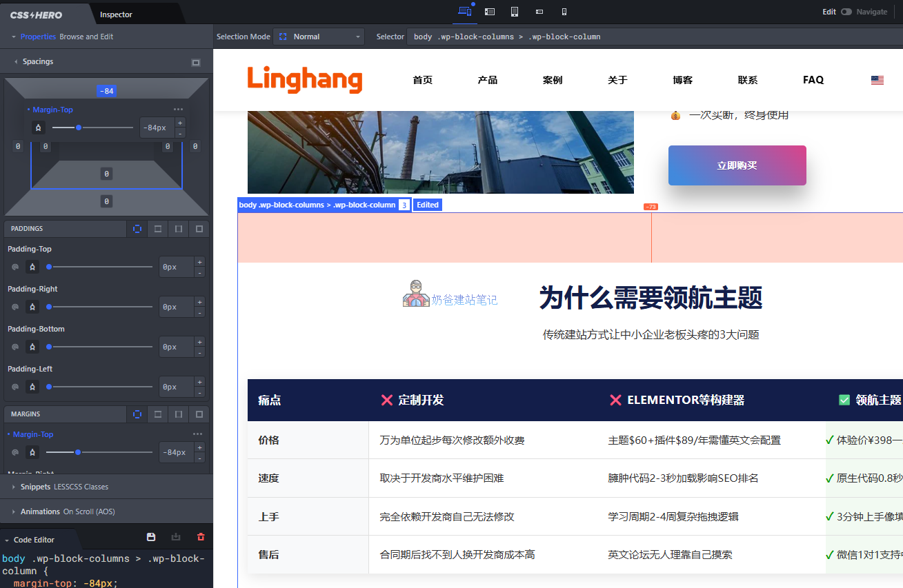Open the Selection Mode Normal dropdown
This screenshot has height=588, width=903.
pyautogui.click(x=318, y=37)
